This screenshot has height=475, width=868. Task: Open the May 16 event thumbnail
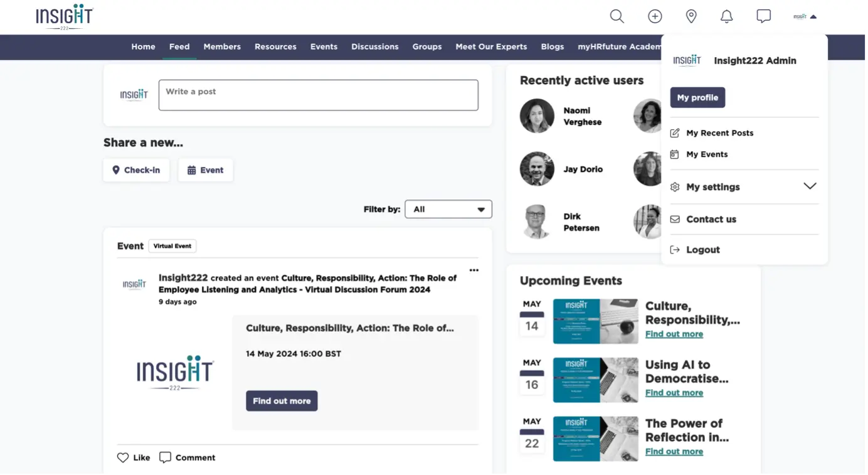point(595,380)
